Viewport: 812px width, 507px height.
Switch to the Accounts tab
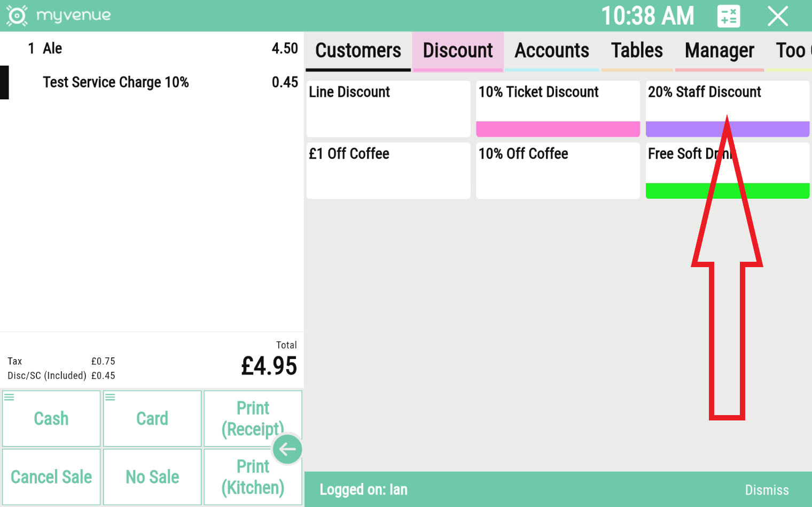[552, 50]
